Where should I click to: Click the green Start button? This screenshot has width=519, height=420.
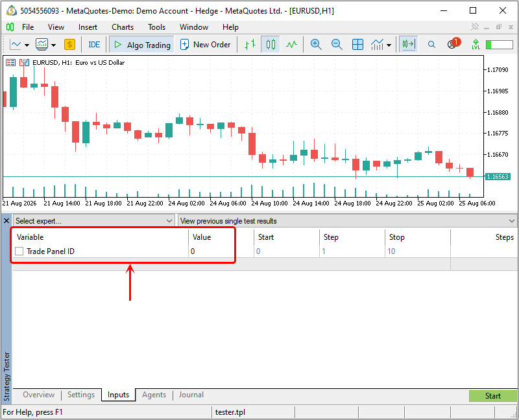point(492,396)
